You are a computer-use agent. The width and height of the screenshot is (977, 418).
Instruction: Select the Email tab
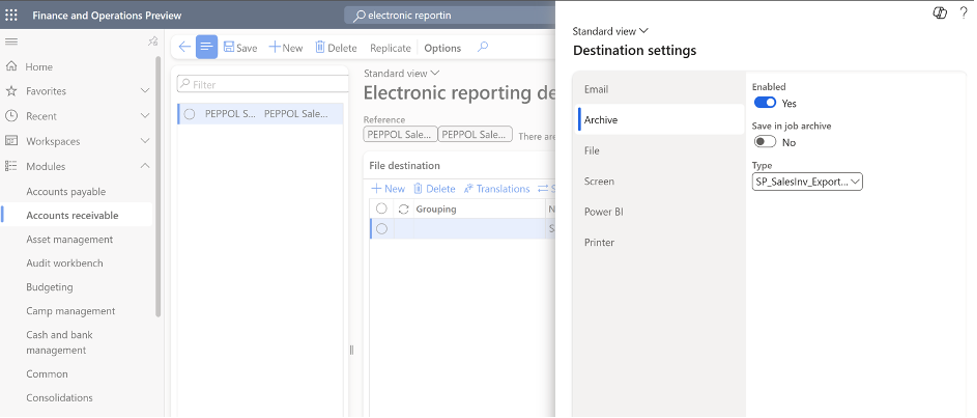(660, 89)
